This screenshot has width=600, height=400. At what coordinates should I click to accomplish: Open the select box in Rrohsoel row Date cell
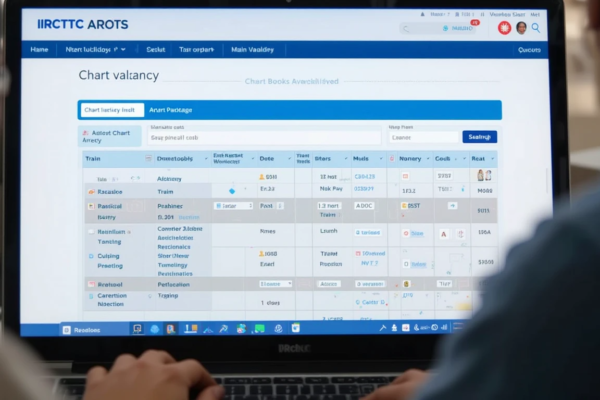point(276,284)
